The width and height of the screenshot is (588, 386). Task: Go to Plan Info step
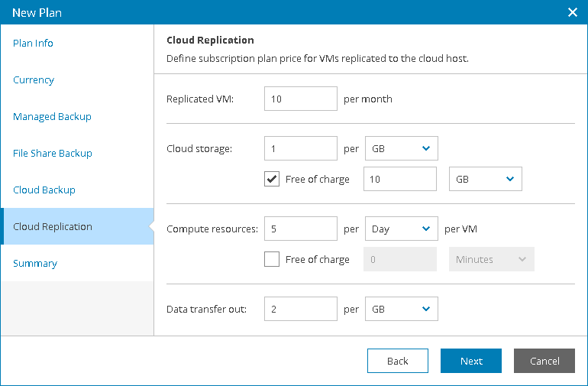click(x=33, y=43)
